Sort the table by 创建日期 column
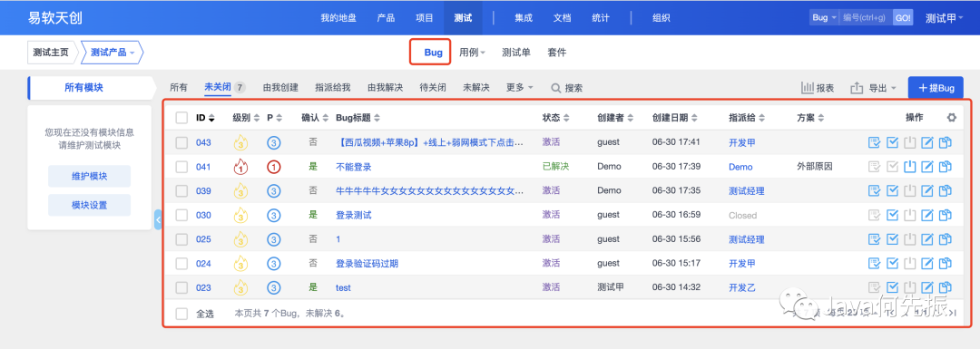This screenshot has height=349, width=980. tap(674, 117)
